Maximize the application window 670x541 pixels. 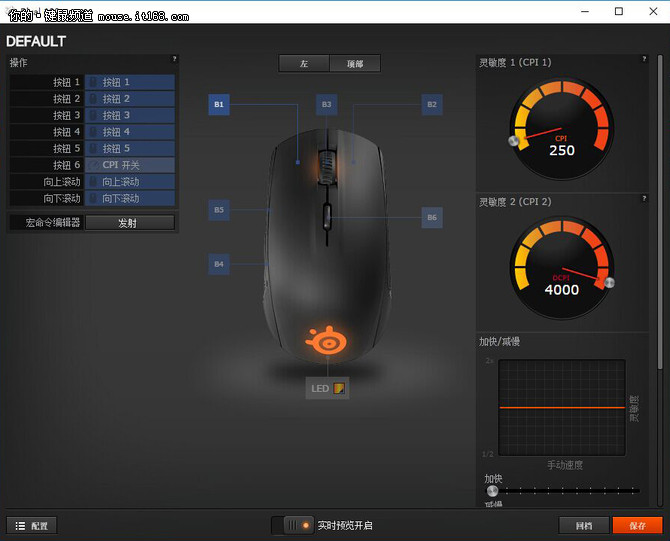pyautogui.click(x=619, y=12)
